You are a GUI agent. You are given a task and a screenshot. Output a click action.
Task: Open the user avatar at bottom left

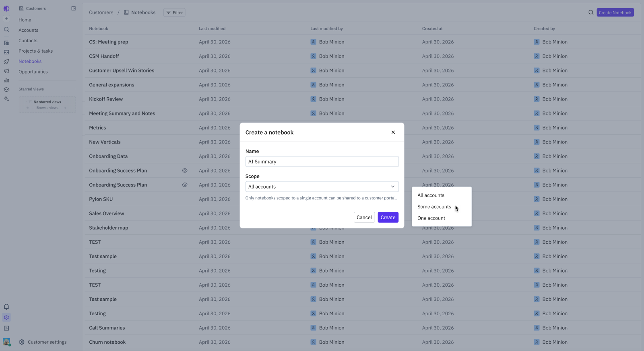tap(6, 342)
